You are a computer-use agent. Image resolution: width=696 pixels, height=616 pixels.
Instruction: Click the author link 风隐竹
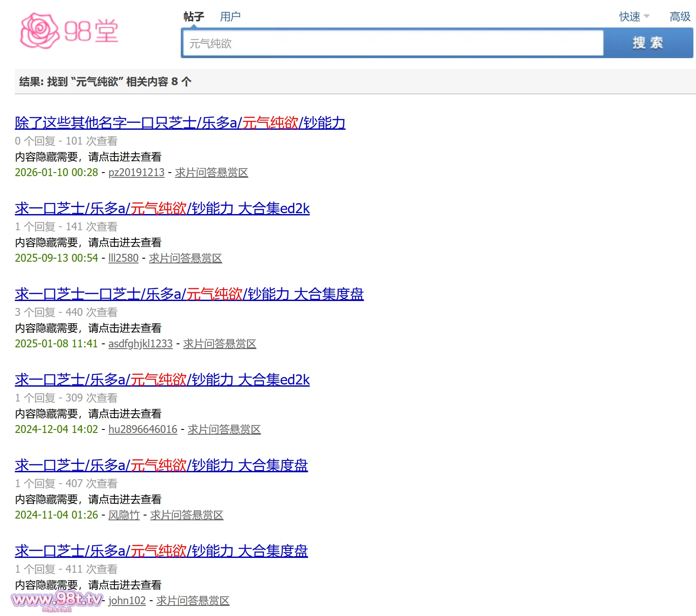coord(124,515)
